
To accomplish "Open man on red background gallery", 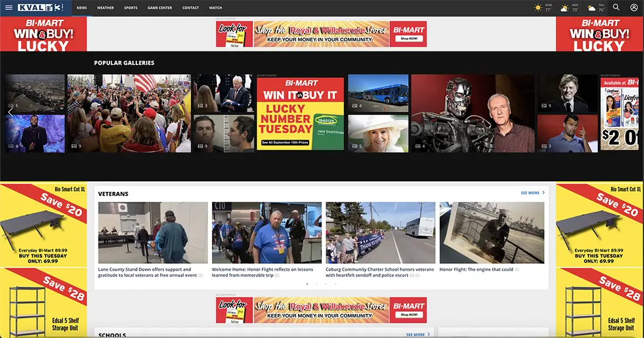I will coord(567,134).
